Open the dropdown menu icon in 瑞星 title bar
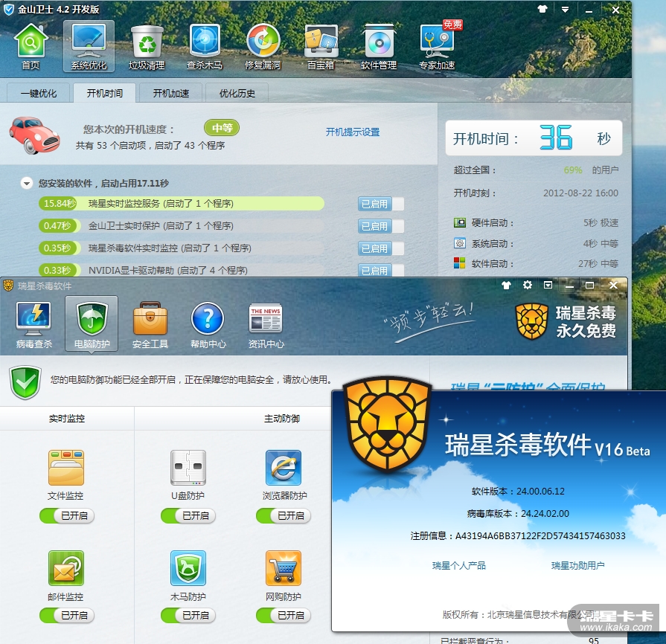 (x=548, y=285)
